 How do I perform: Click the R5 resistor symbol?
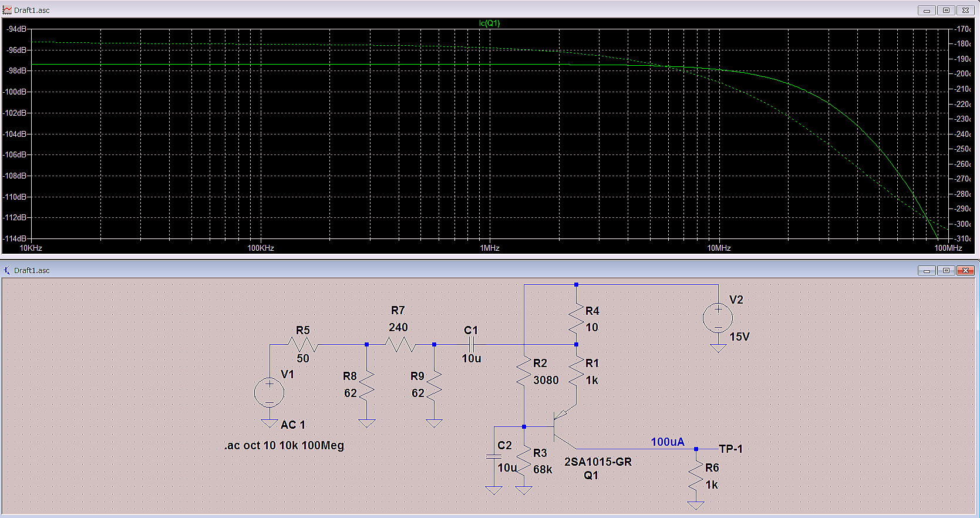pyautogui.click(x=303, y=344)
